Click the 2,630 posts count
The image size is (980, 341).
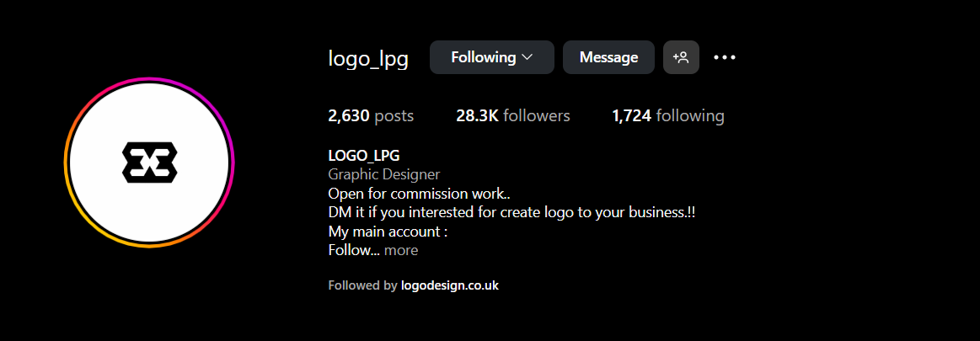370,115
